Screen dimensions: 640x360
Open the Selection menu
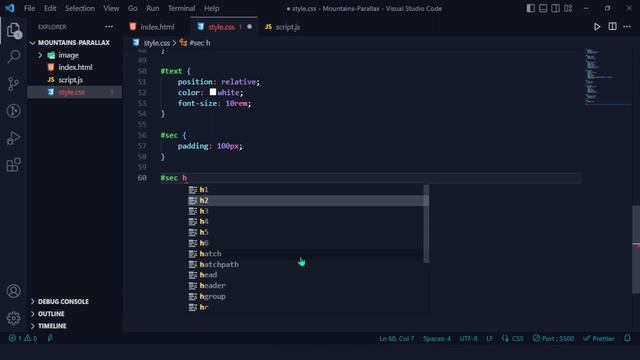pos(80,8)
